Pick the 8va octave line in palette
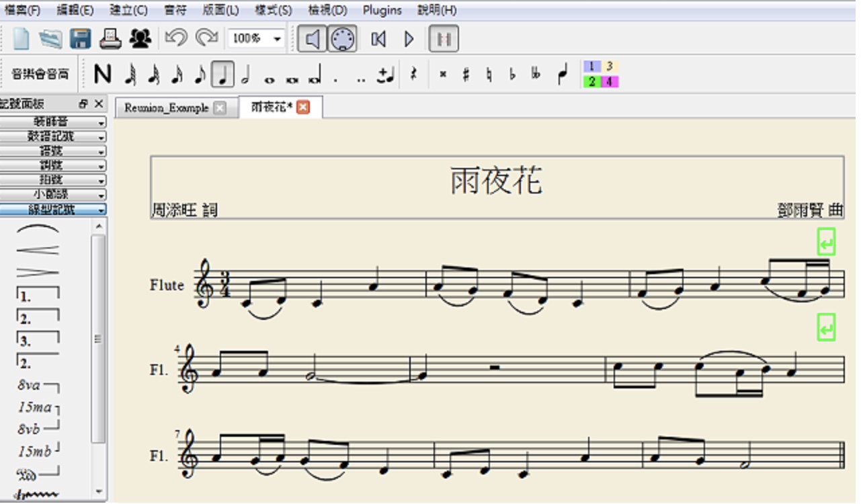Screen dimensions: 863x504 (38, 386)
